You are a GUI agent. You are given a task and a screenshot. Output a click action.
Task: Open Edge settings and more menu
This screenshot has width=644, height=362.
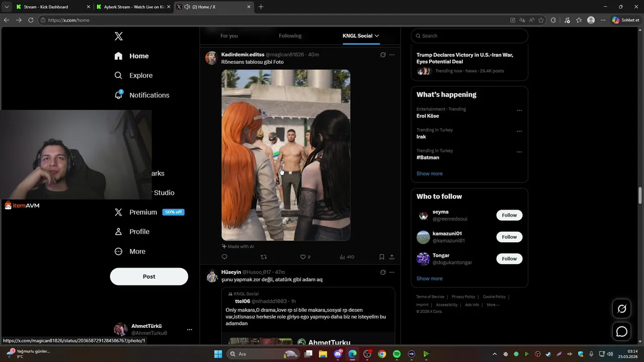(603, 20)
